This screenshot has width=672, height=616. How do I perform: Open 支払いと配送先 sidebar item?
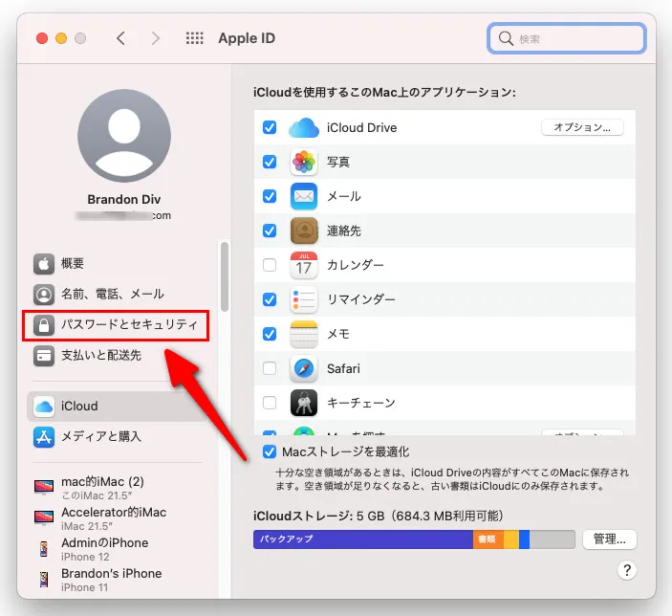116,356
